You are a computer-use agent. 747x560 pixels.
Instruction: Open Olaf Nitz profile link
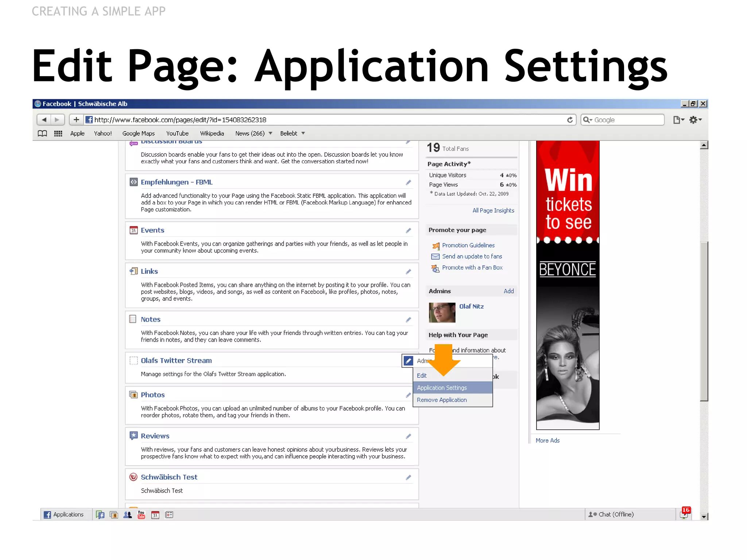[471, 306]
